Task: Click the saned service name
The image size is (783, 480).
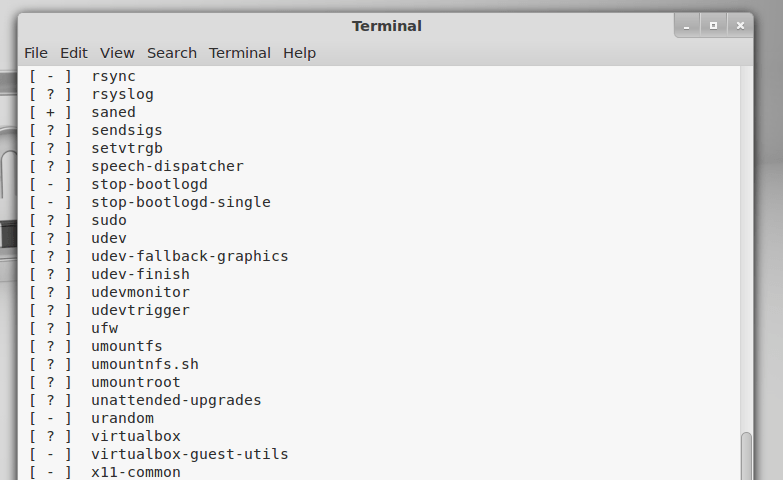Action: 113,112
